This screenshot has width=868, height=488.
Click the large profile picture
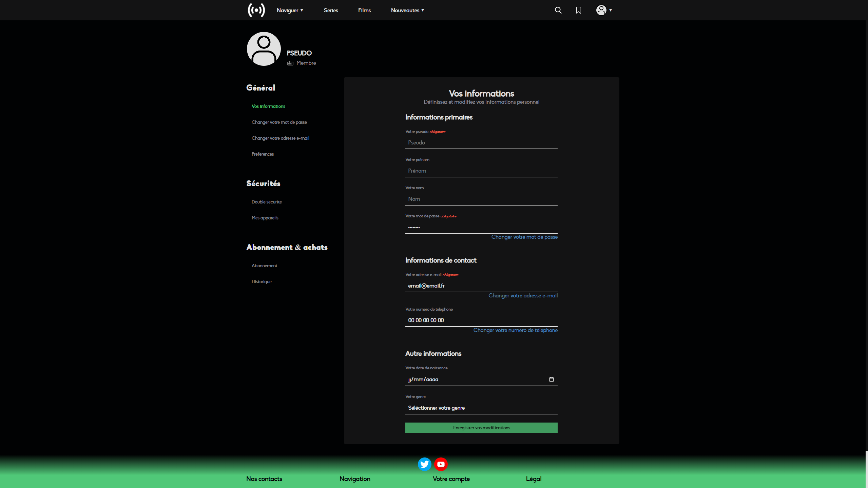264,49
